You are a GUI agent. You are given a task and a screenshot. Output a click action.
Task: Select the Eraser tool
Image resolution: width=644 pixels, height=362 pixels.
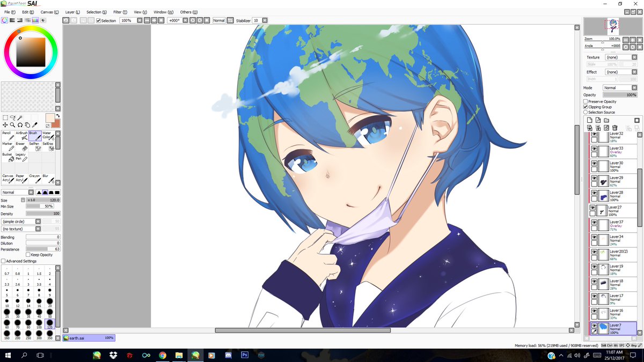tap(21, 146)
